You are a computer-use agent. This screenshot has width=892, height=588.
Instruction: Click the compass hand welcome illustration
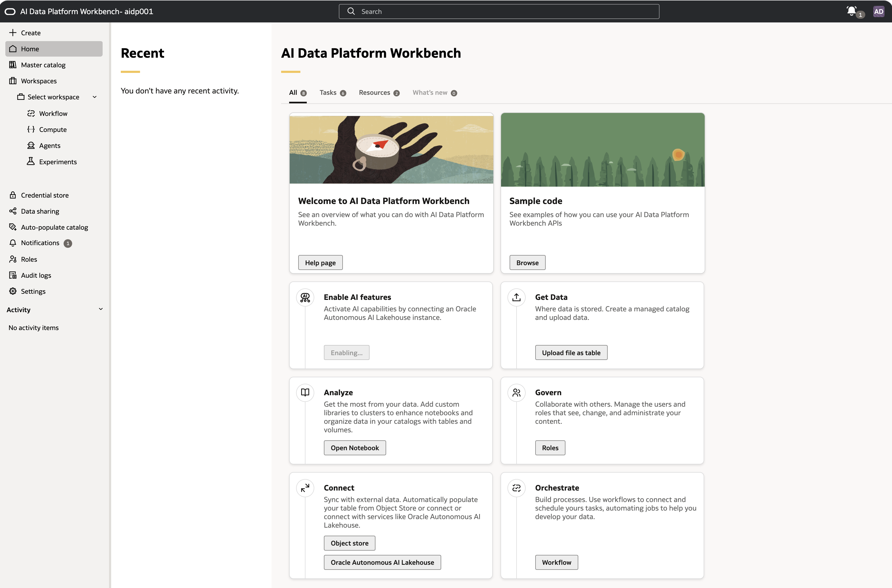[391, 149]
